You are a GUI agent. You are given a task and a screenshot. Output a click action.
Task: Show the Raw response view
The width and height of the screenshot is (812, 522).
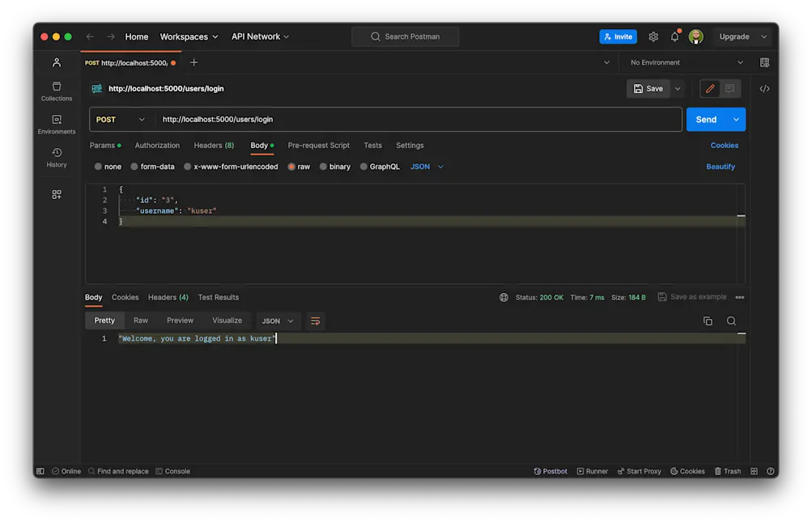tap(141, 320)
